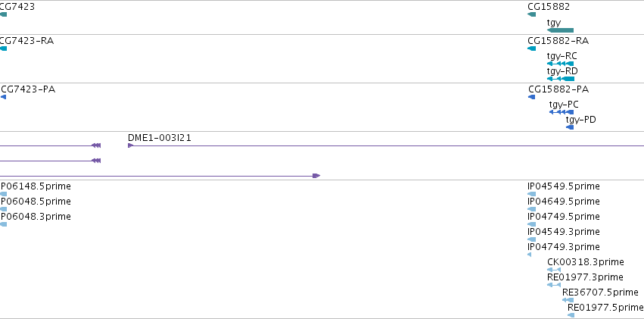This screenshot has width=644, height=319.
Task: Select the CG15882-RA transcript glyph
Action: [x=531, y=48]
